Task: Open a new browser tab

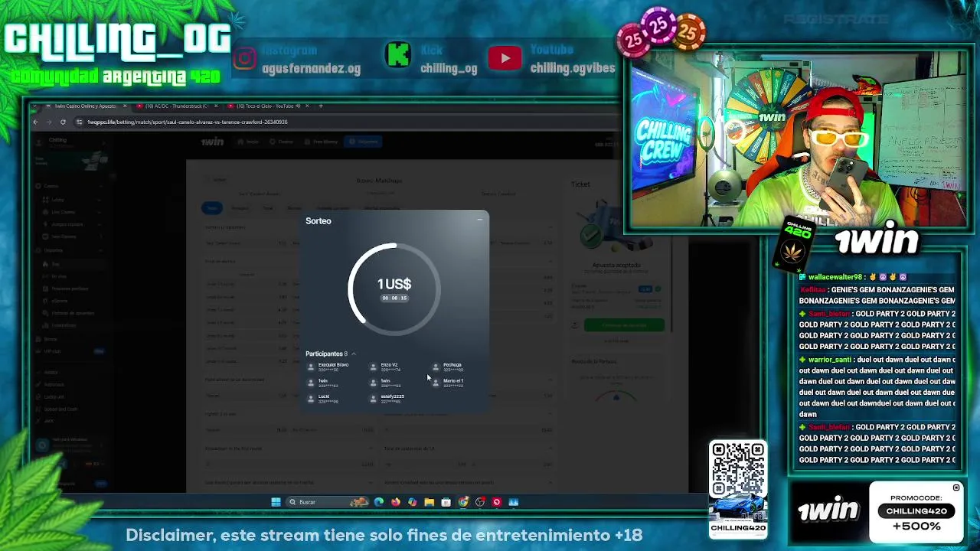Action: click(321, 106)
